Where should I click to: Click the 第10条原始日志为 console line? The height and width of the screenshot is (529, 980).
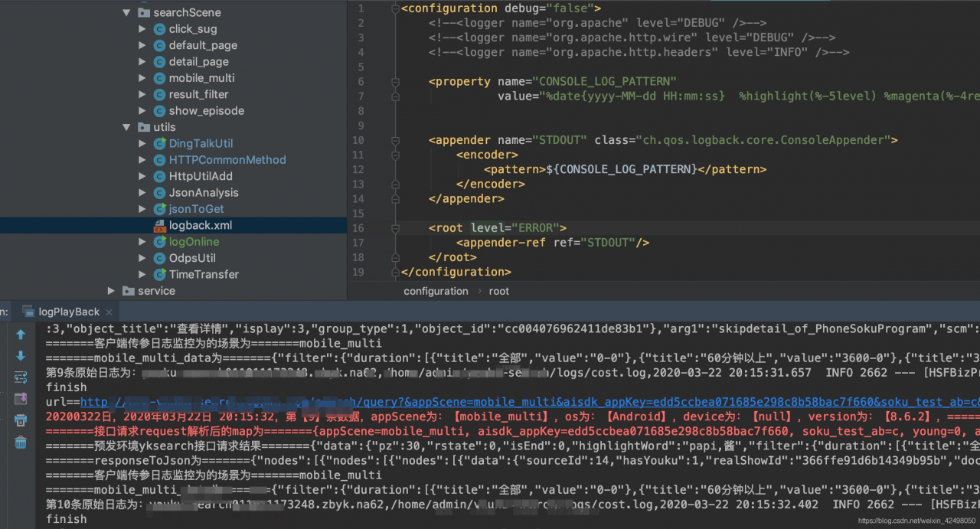513,505
